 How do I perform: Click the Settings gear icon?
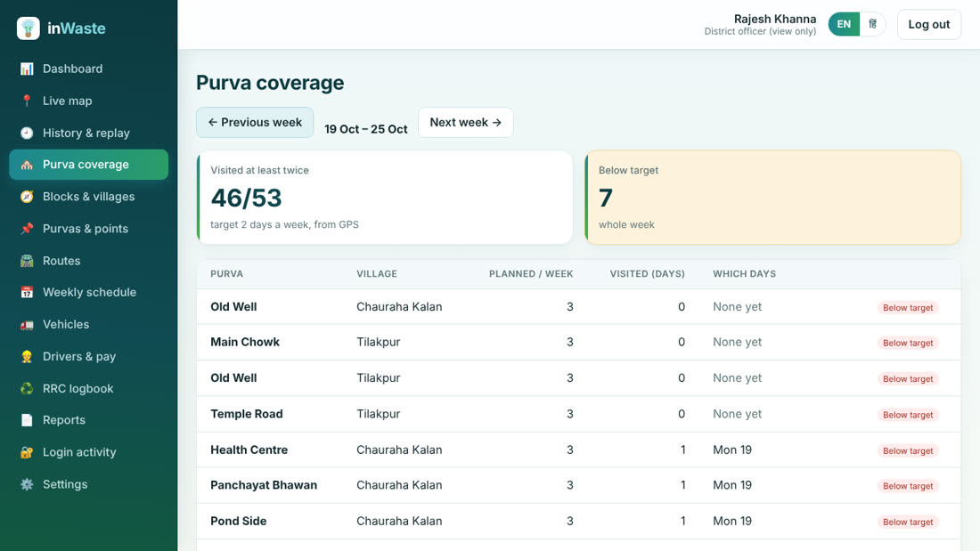tap(26, 484)
